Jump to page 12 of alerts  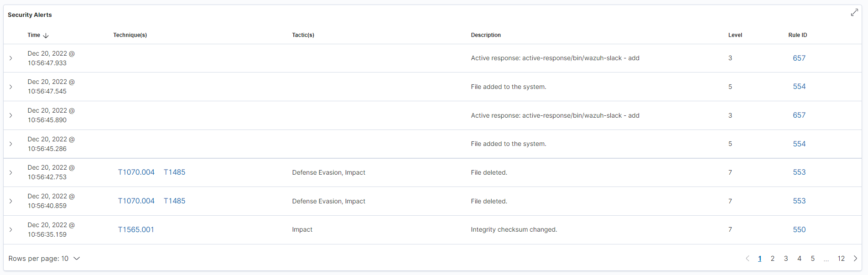841,258
